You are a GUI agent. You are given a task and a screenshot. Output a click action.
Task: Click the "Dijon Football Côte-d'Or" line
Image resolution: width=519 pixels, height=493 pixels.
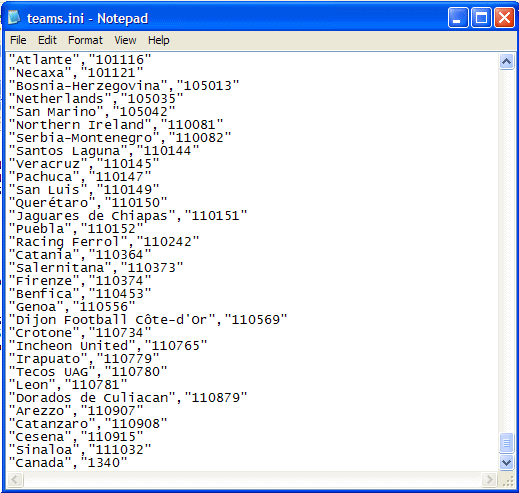point(148,320)
